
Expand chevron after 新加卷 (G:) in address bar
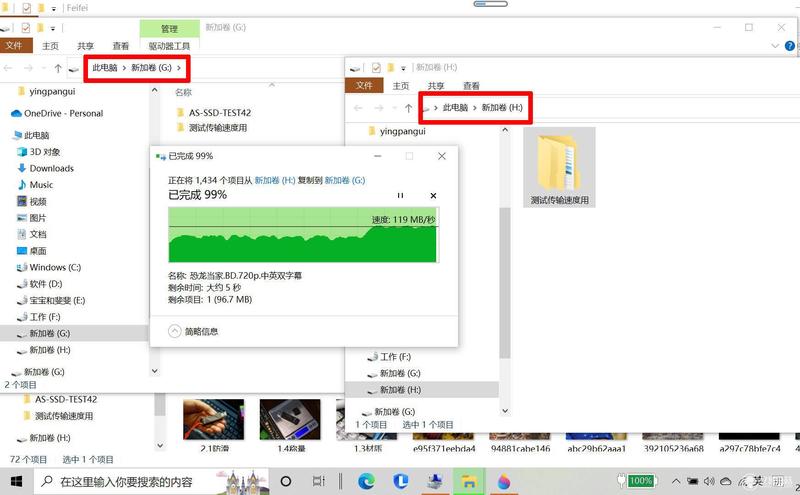(x=179, y=67)
